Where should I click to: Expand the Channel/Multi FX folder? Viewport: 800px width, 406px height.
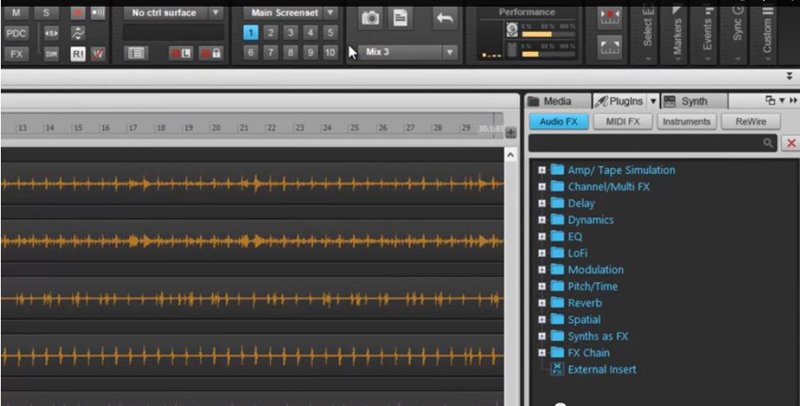coord(542,187)
